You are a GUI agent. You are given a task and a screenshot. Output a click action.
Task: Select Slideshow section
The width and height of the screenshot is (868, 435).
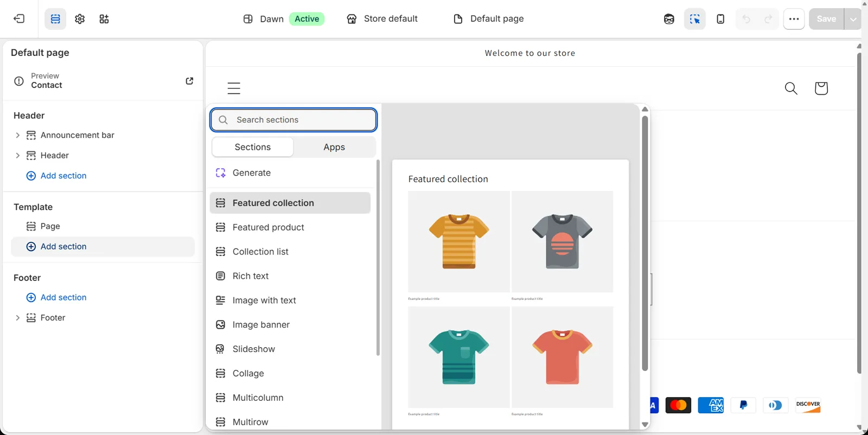(x=290, y=349)
